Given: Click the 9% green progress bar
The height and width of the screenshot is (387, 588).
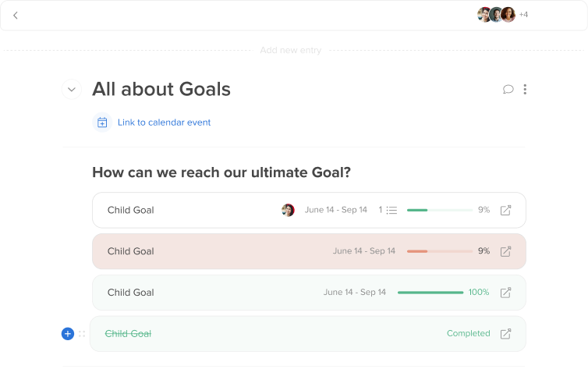Looking at the screenshot, I should [440, 210].
